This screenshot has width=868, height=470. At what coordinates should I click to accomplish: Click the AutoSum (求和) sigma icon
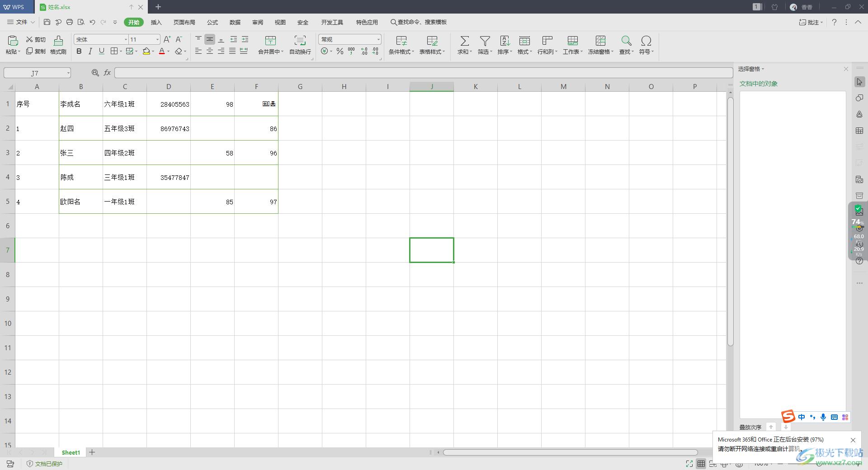click(x=464, y=41)
